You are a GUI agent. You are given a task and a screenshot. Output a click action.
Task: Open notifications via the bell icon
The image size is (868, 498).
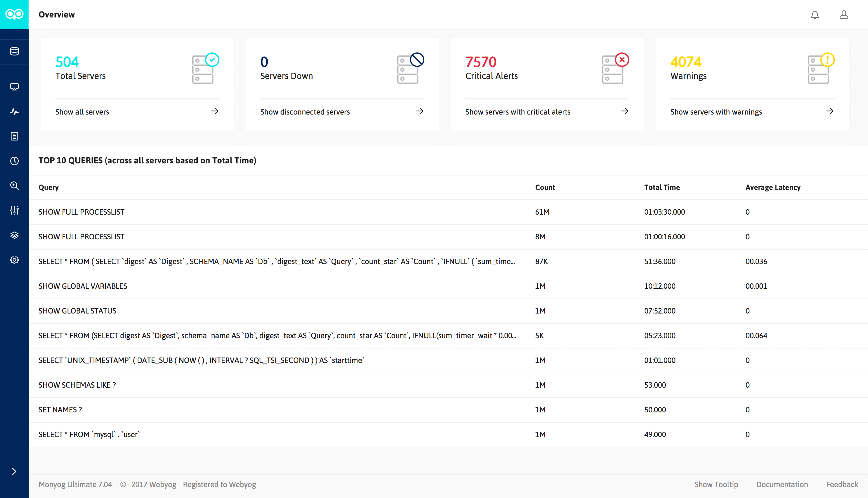tap(815, 15)
